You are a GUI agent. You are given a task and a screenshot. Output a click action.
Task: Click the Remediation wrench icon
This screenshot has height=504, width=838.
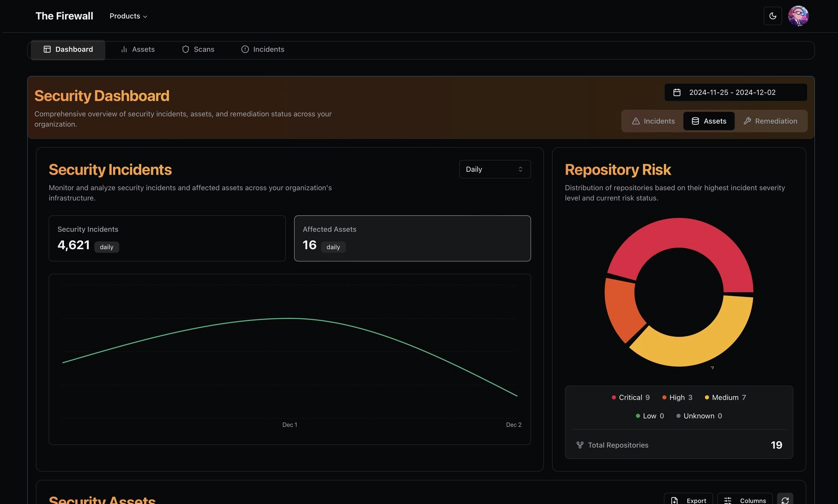coord(747,121)
